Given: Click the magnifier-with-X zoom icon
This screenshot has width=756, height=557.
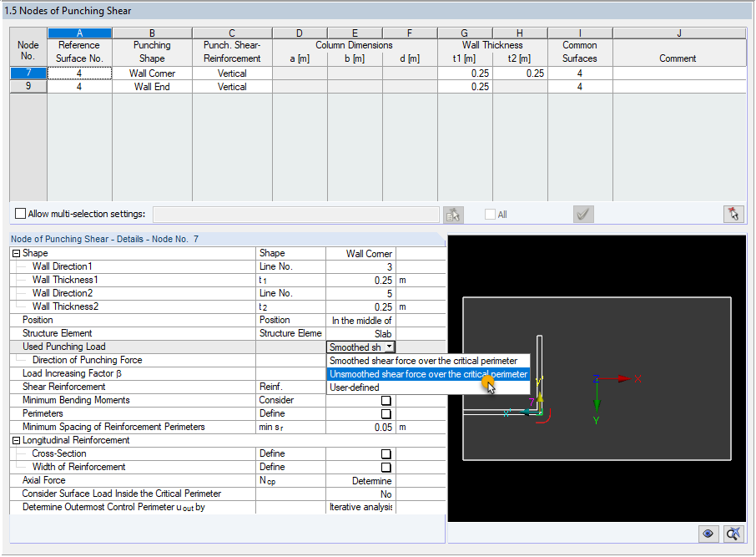Looking at the screenshot, I should 733,534.
